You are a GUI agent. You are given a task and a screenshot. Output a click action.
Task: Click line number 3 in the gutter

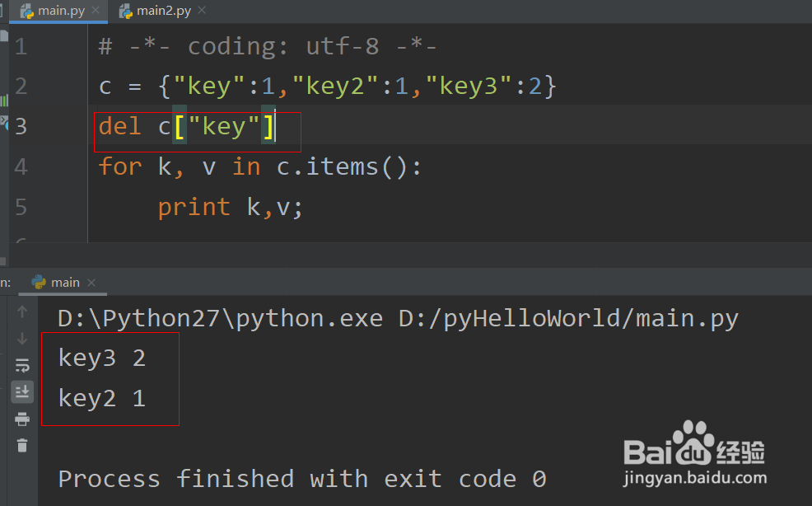[x=21, y=126]
